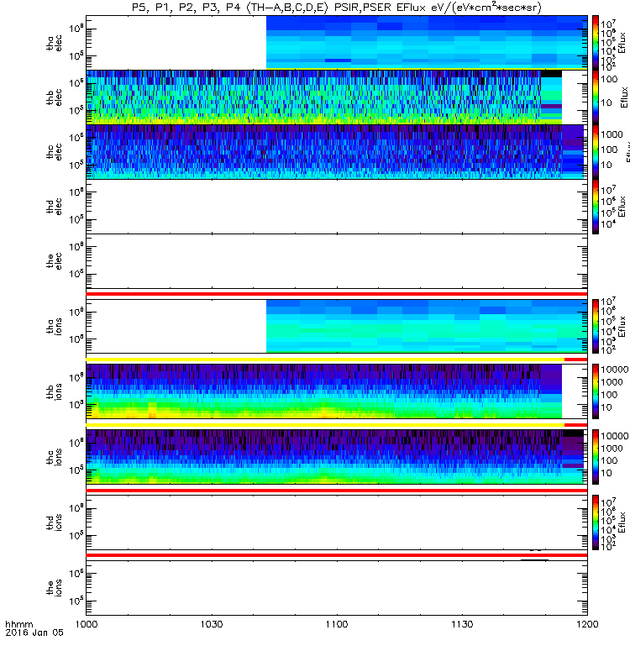This screenshot has height=672, width=630.
Task: Click the time axis label 1000
Action: pos(87,624)
